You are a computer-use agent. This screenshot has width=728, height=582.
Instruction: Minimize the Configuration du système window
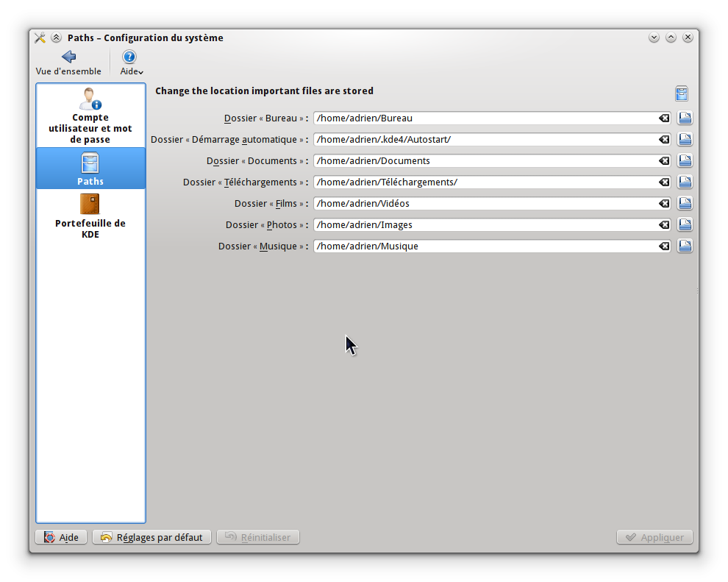click(654, 38)
